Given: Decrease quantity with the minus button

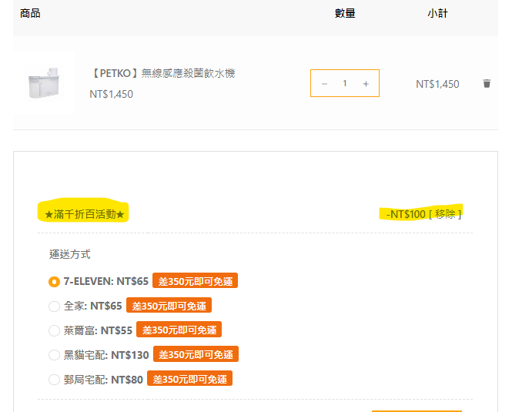Looking at the screenshot, I should [x=324, y=83].
